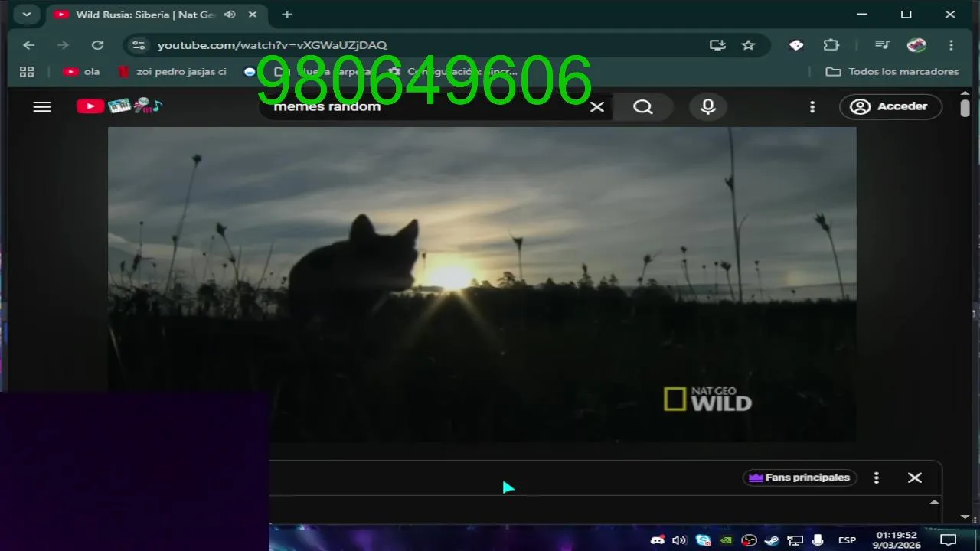Screen dimensions: 980x551
Task: Click the page scrollbar down arrow
Action: (965, 517)
